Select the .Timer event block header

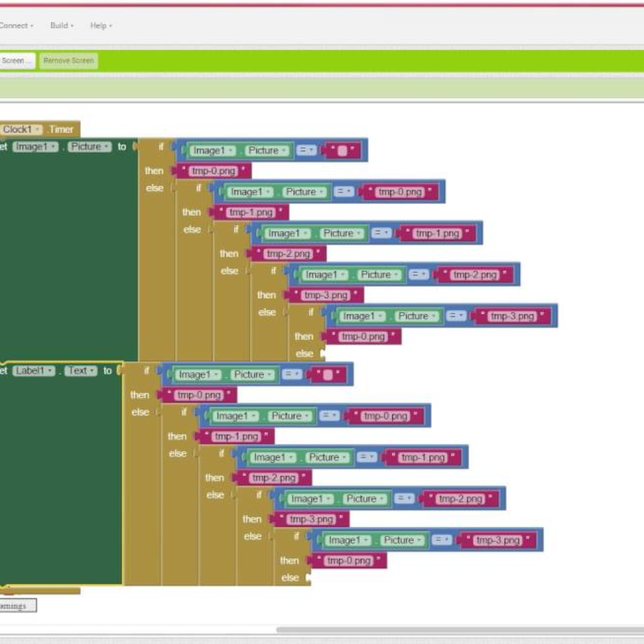point(61,129)
